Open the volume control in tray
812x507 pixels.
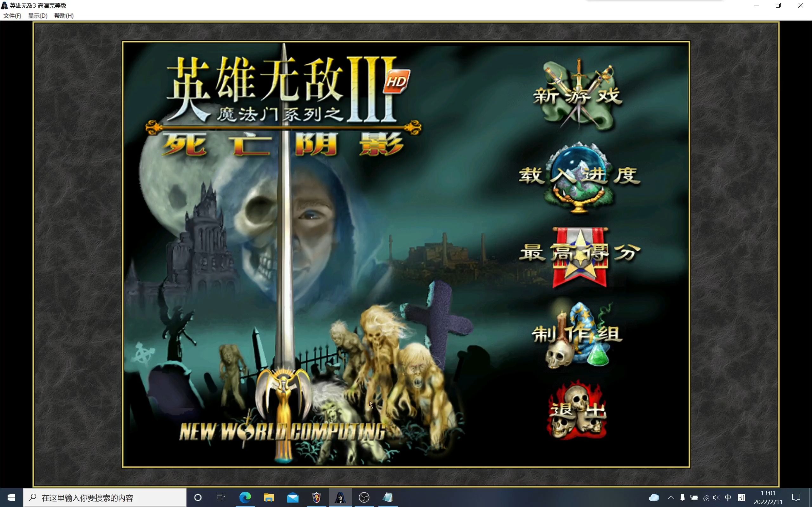[717, 497]
